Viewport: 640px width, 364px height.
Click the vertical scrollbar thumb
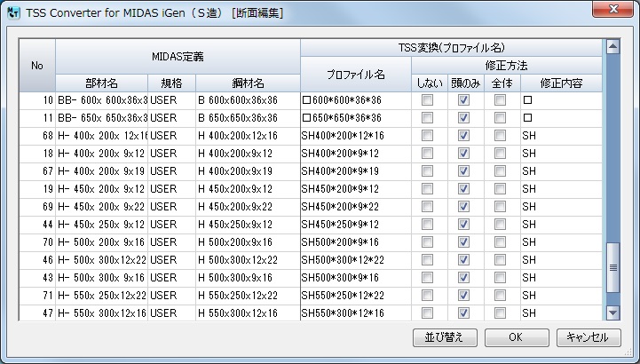612,268
